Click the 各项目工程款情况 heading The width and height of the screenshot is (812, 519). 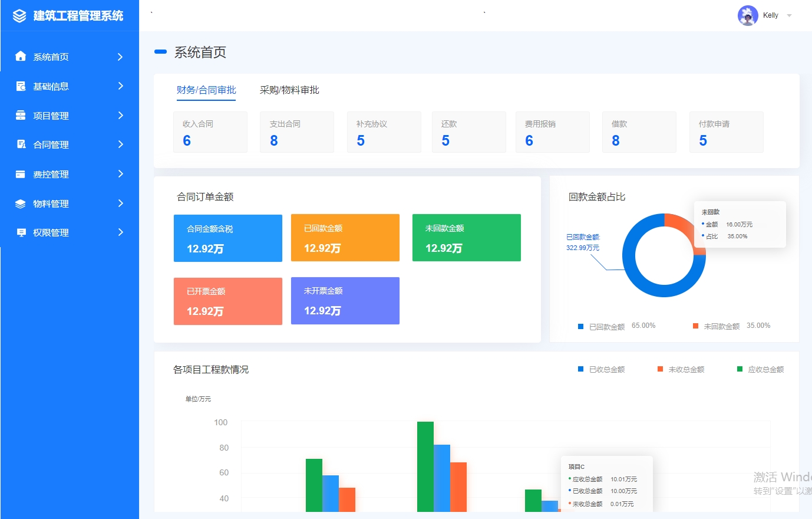coord(211,370)
